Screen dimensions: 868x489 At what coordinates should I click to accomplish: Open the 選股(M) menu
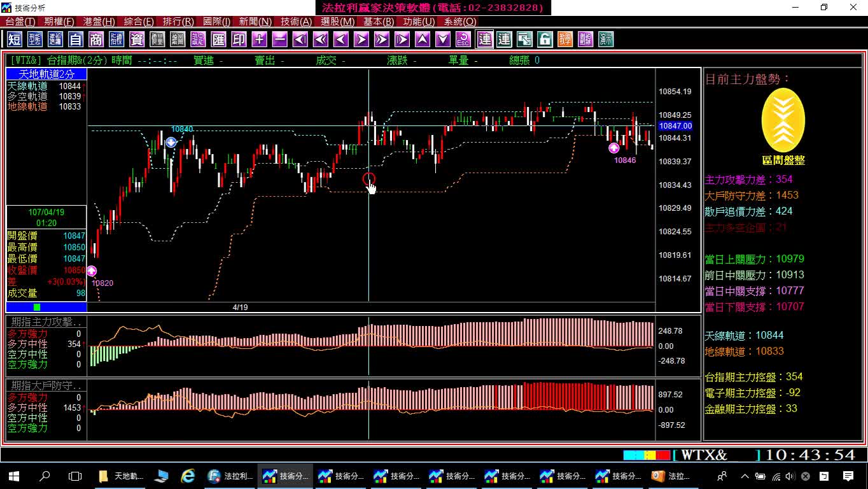coord(337,22)
